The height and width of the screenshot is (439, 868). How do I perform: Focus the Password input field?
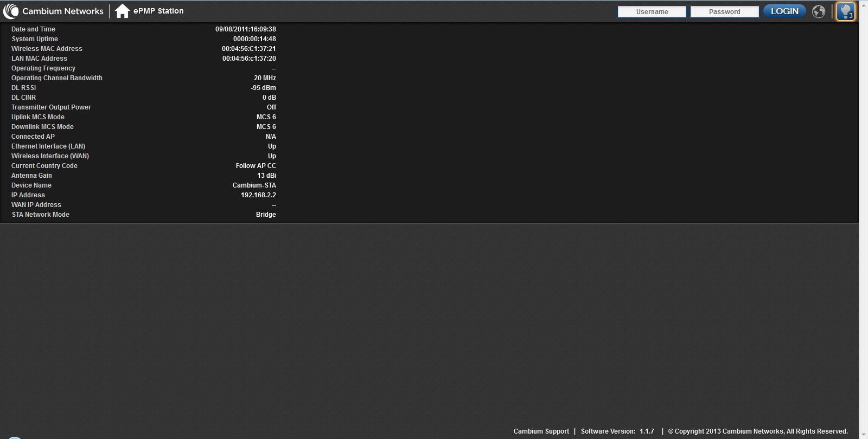pyautogui.click(x=724, y=12)
